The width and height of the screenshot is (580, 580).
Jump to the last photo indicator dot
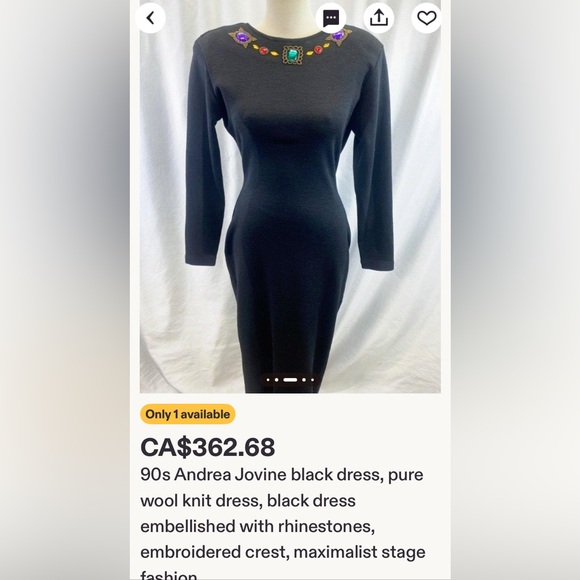313,380
